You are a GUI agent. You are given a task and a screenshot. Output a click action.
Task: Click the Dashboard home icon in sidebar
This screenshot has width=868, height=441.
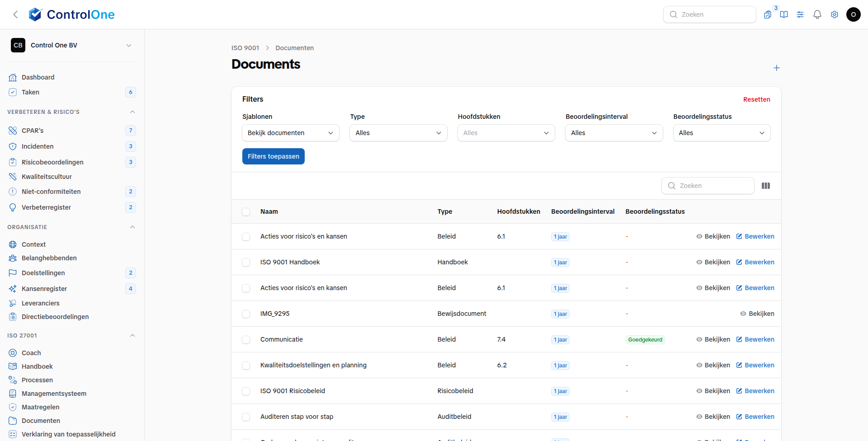point(13,77)
